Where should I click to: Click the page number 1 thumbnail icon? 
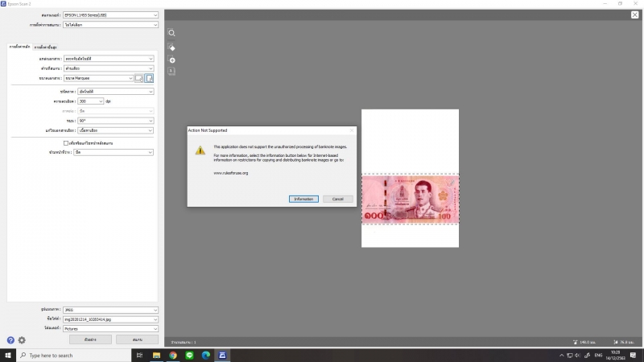pos(171,71)
